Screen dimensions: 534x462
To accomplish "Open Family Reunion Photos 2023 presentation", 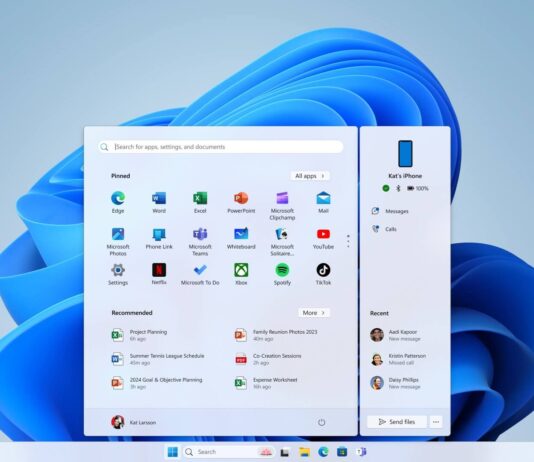I will point(276,335).
